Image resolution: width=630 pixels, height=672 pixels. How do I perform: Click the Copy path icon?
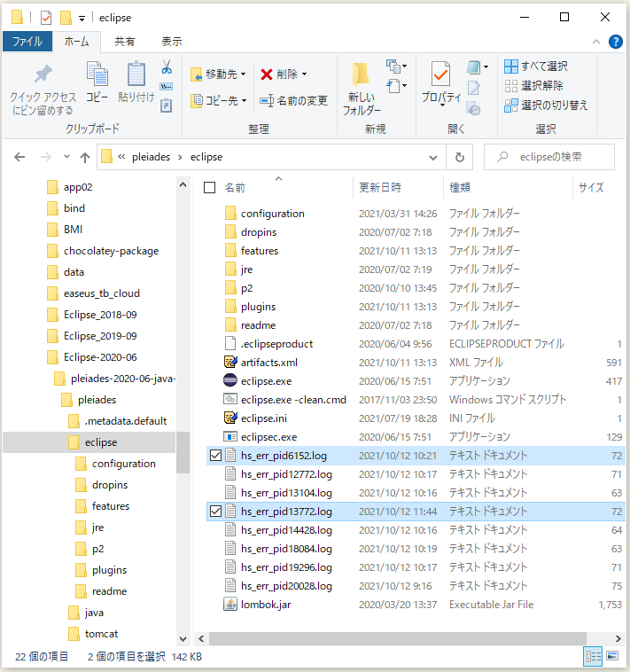[x=167, y=87]
